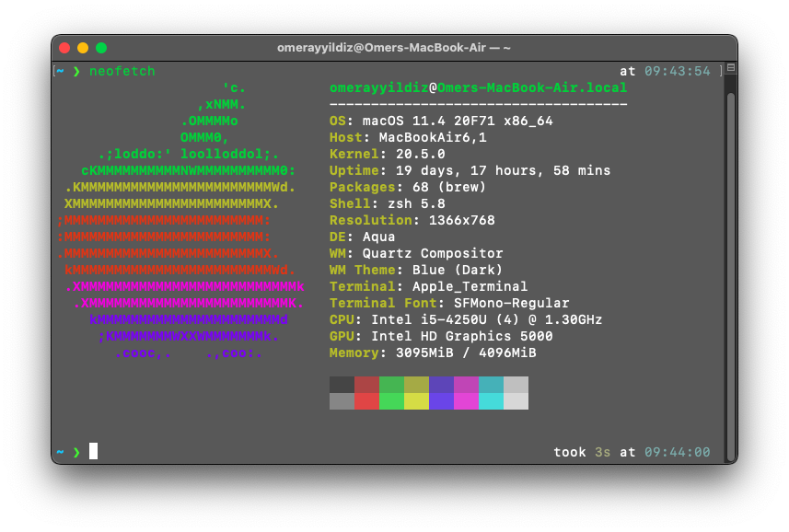The height and width of the screenshot is (532, 789).
Task: Click the Memory line 3095MiB / 4096MiB
Action: tap(433, 353)
